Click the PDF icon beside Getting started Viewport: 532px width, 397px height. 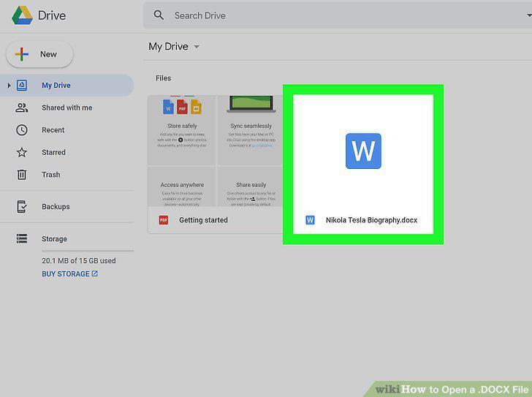tap(164, 220)
